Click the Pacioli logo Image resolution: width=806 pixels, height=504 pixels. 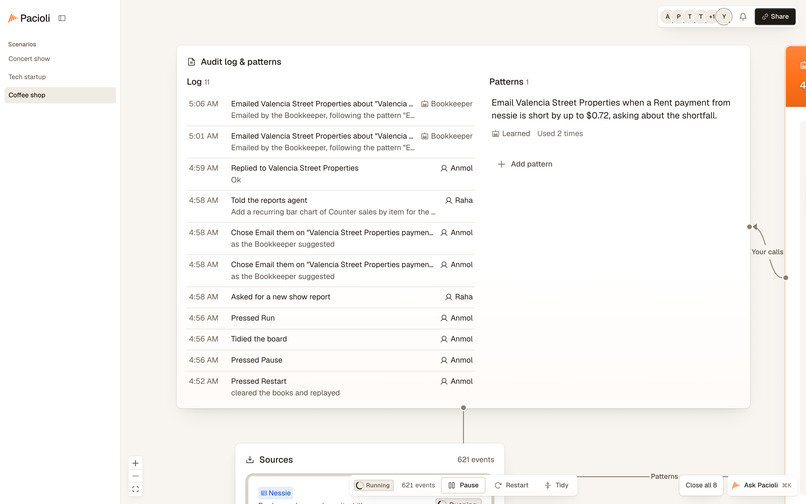tap(29, 18)
